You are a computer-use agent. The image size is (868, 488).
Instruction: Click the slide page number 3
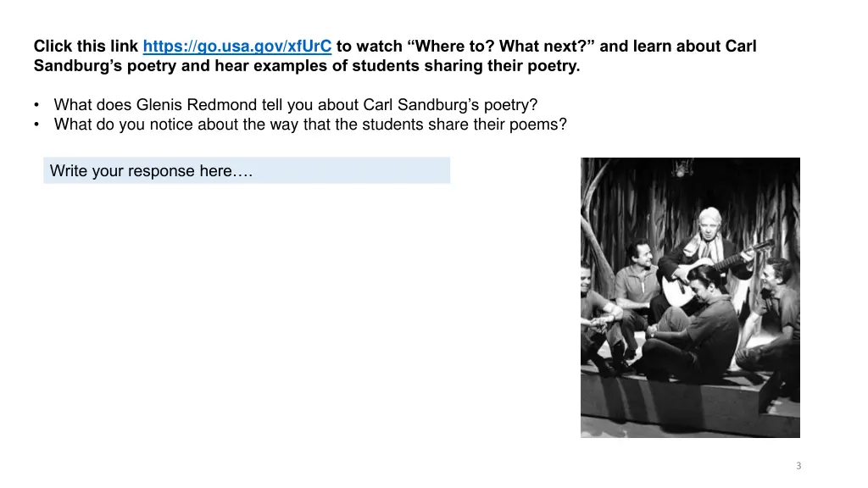(798, 465)
